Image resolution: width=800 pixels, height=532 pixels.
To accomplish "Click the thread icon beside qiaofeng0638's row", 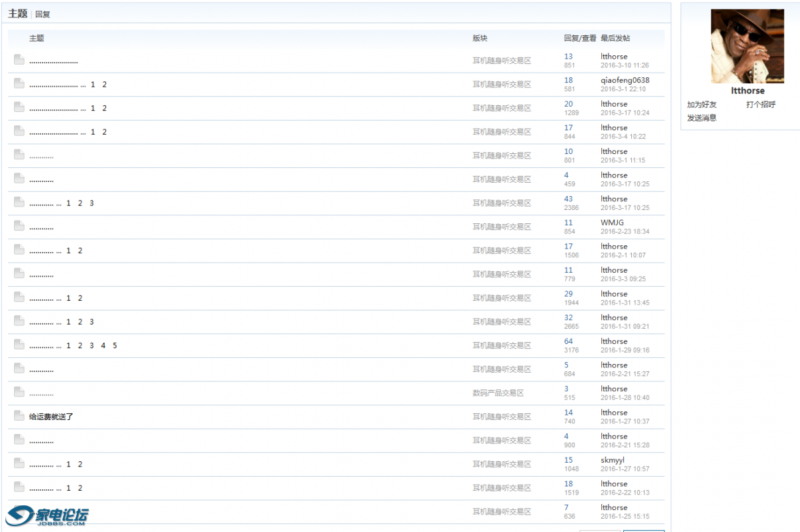I will (x=19, y=83).
